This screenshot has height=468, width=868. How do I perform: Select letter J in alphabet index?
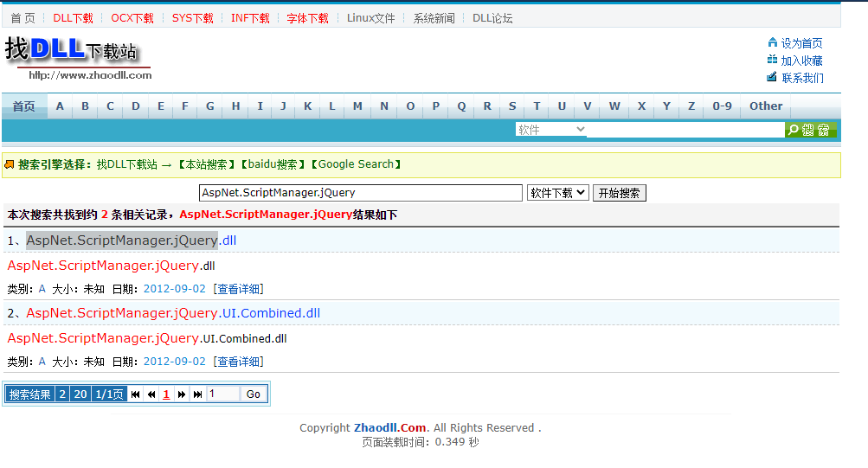(x=283, y=106)
